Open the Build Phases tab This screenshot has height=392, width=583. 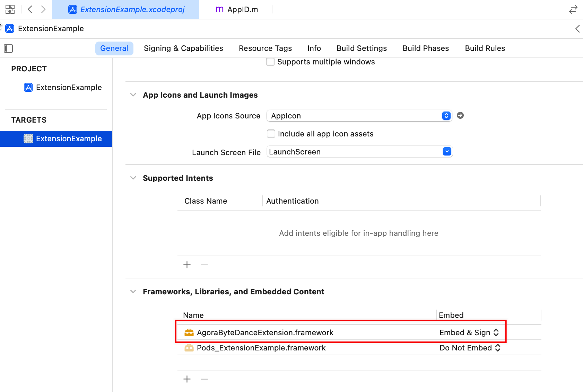[426, 48]
